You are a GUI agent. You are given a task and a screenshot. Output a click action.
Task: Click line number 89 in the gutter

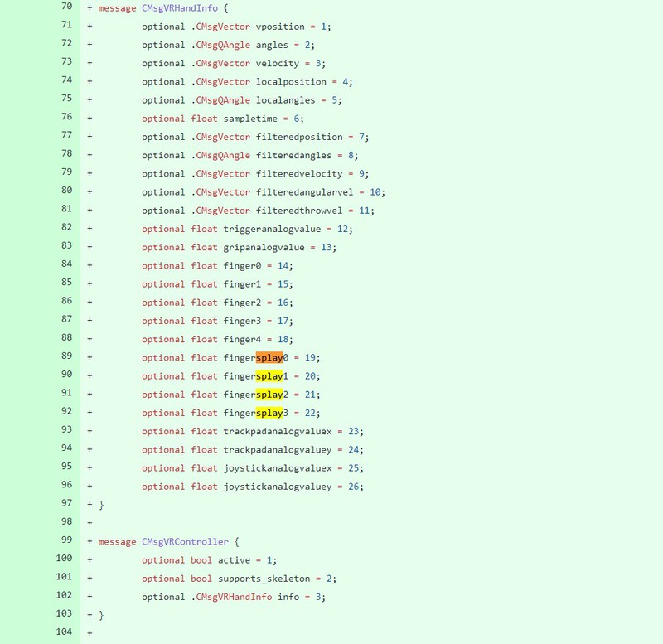click(x=67, y=356)
